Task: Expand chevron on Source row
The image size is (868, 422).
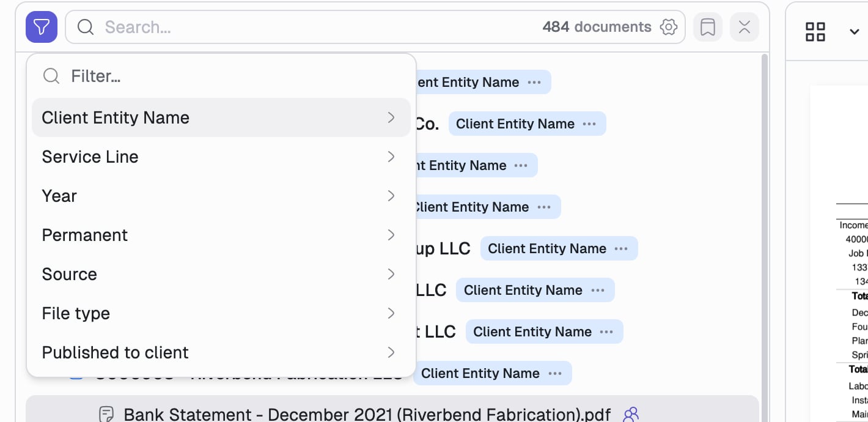Action: 391,274
